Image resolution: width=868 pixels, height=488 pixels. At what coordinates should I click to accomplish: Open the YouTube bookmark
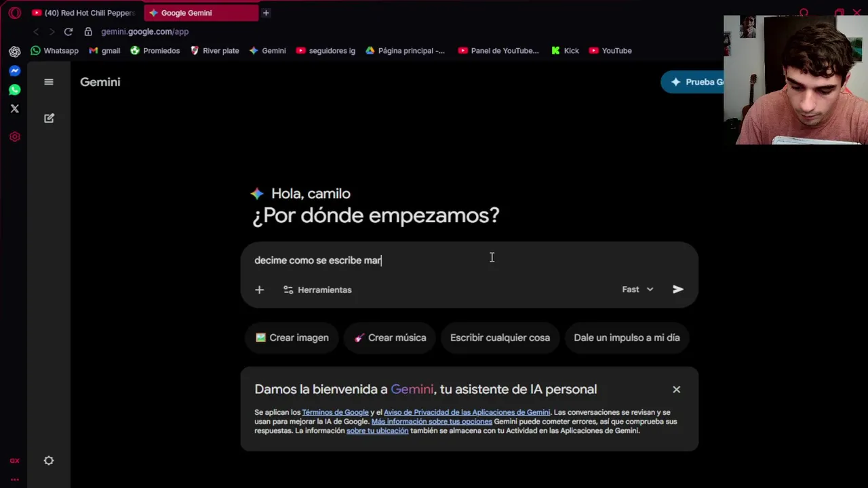coord(610,51)
